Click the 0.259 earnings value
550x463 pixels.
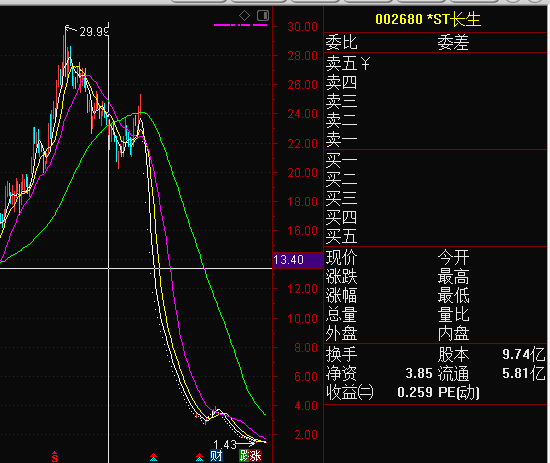click(415, 392)
